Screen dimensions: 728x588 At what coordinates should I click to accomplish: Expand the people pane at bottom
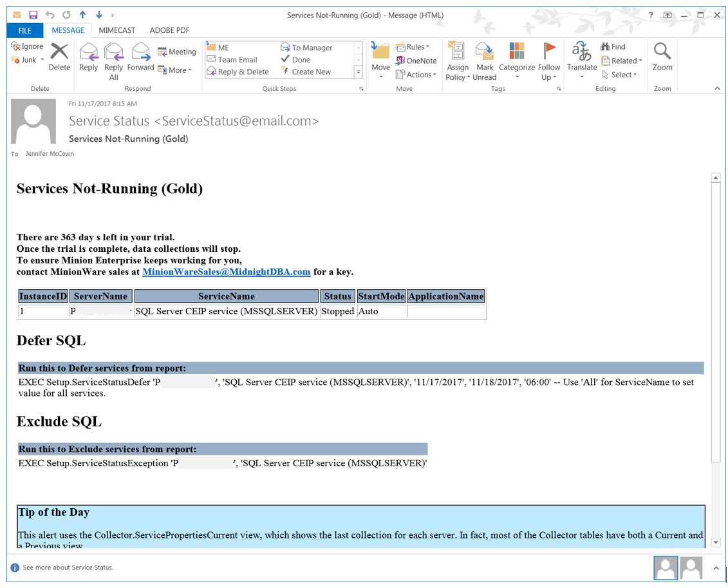coord(716,567)
